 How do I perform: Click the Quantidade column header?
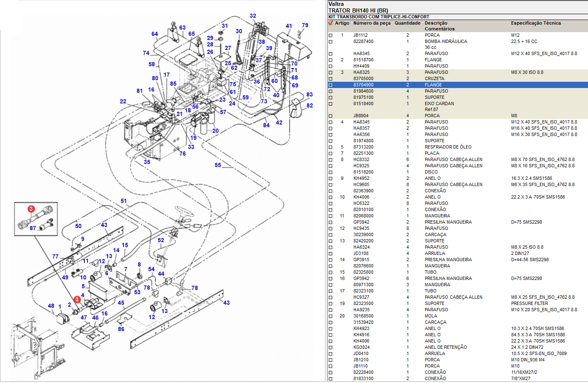407,23
